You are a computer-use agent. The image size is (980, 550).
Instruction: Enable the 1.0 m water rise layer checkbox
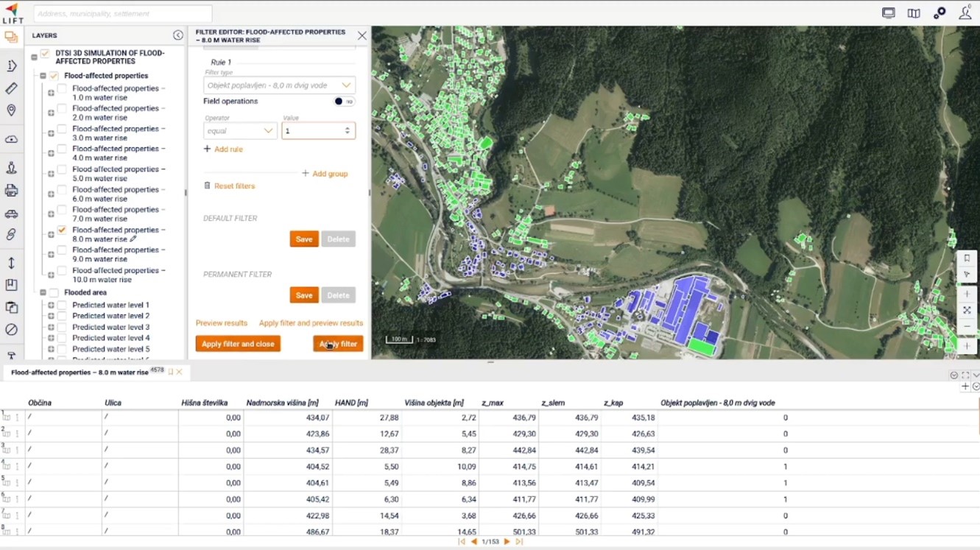[x=62, y=89]
